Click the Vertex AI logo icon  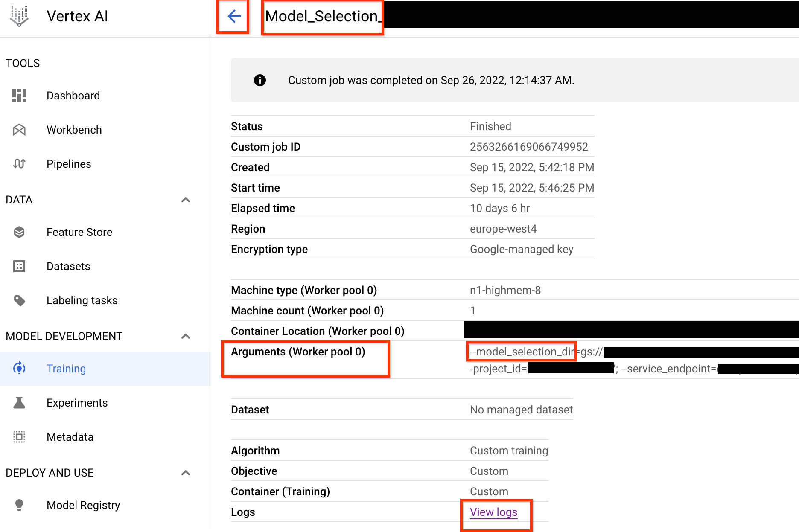tap(19, 16)
